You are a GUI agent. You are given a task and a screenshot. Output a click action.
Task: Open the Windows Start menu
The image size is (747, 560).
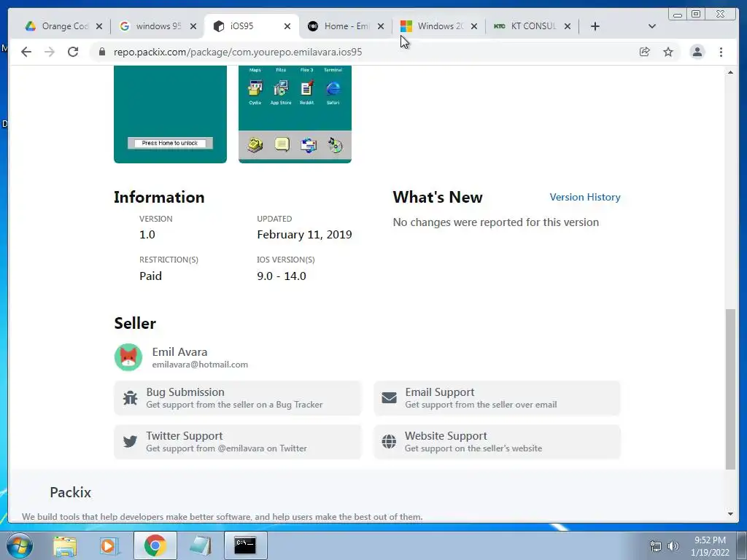(x=20, y=545)
